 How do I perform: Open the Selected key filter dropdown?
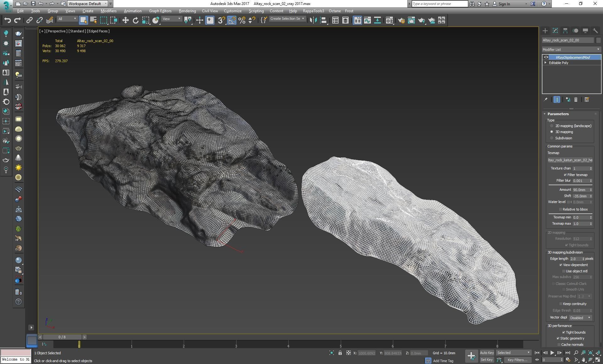click(x=513, y=353)
